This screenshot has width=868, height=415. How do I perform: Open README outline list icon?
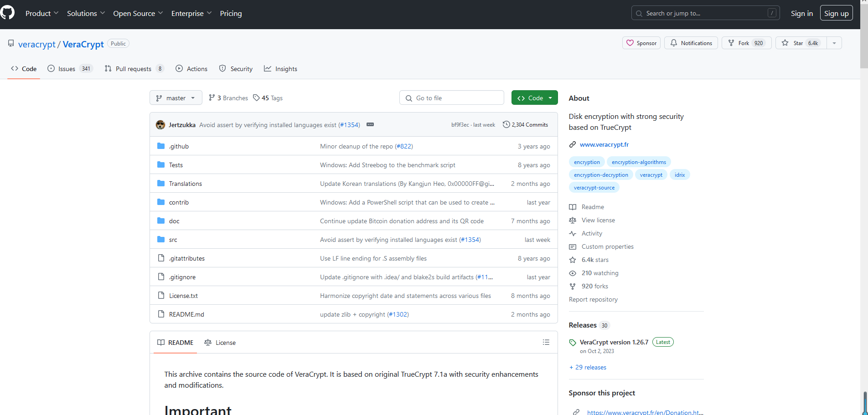tap(546, 342)
